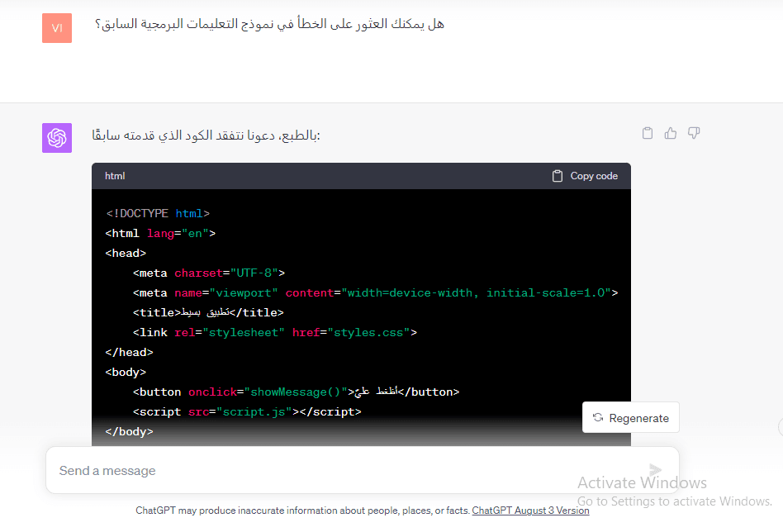Screen dimensions: 783x532
Task: Give the response a thumbs up
Action: pyautogui.click(x=671, y=133)
